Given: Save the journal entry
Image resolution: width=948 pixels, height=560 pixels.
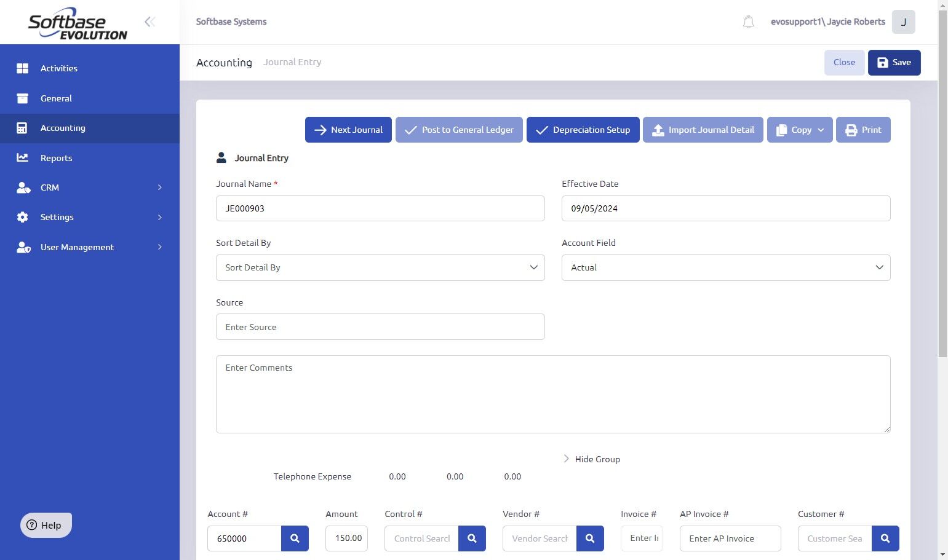Looking at the screenshot, I should 894,63.
